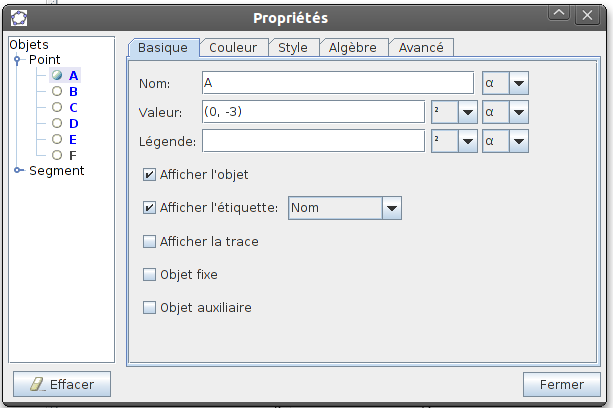Click the Effacer button
This screenshot has width=613, height=408.
pyautogui.click(x=61, y=384)
